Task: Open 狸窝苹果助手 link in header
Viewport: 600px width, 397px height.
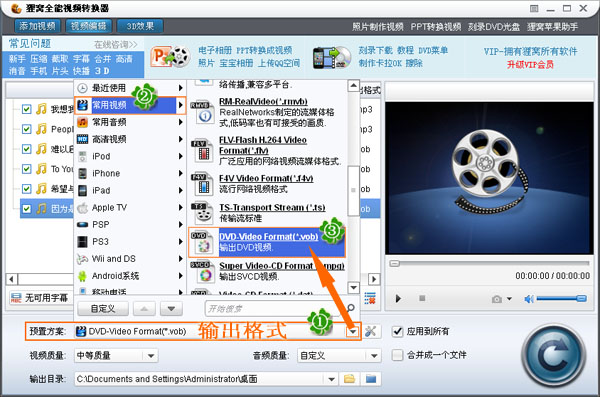Action: pyautogui.click(x=552, y=27)
